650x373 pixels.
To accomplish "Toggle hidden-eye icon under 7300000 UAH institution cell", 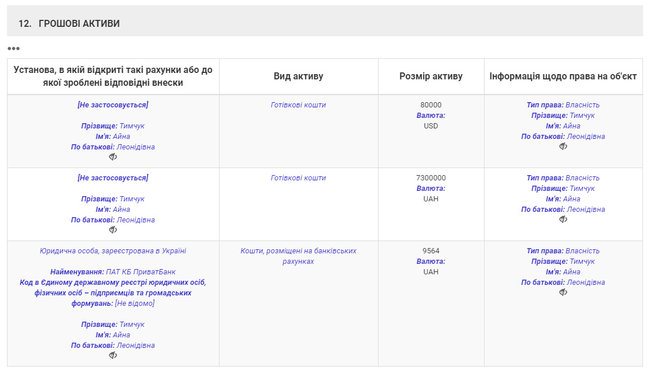I will [x=113, y=230].
